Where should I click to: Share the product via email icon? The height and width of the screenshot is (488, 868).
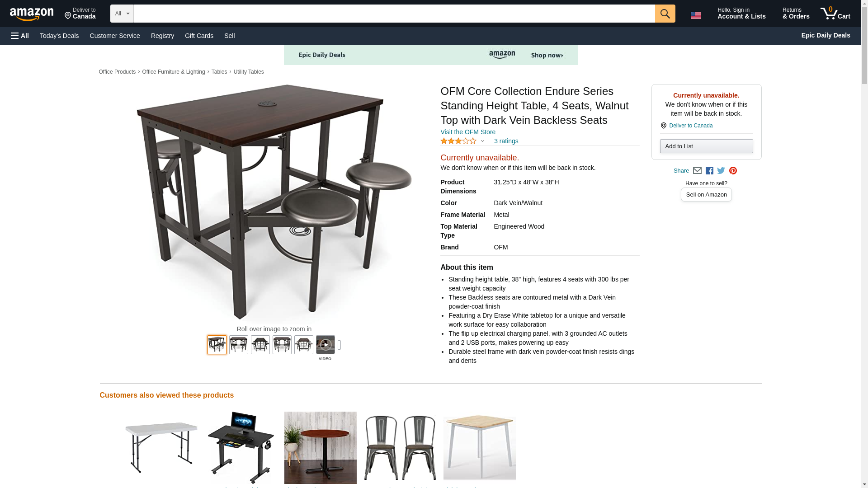coord(697,171)
